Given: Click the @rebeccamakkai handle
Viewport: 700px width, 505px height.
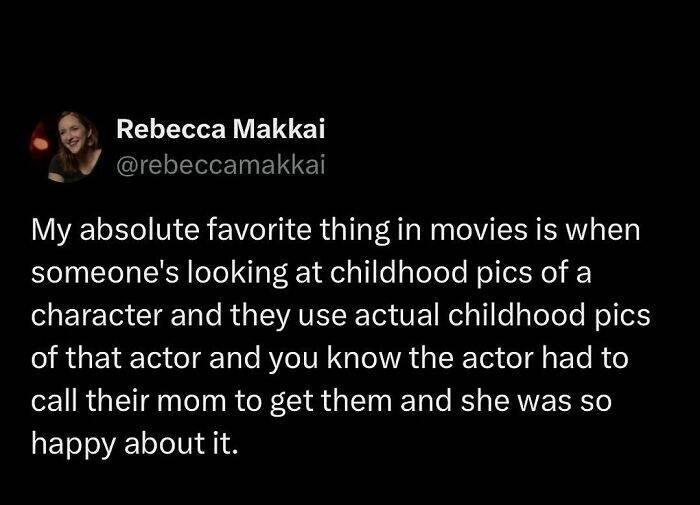Looking at the screenshot, I should (x=222, y=164).
